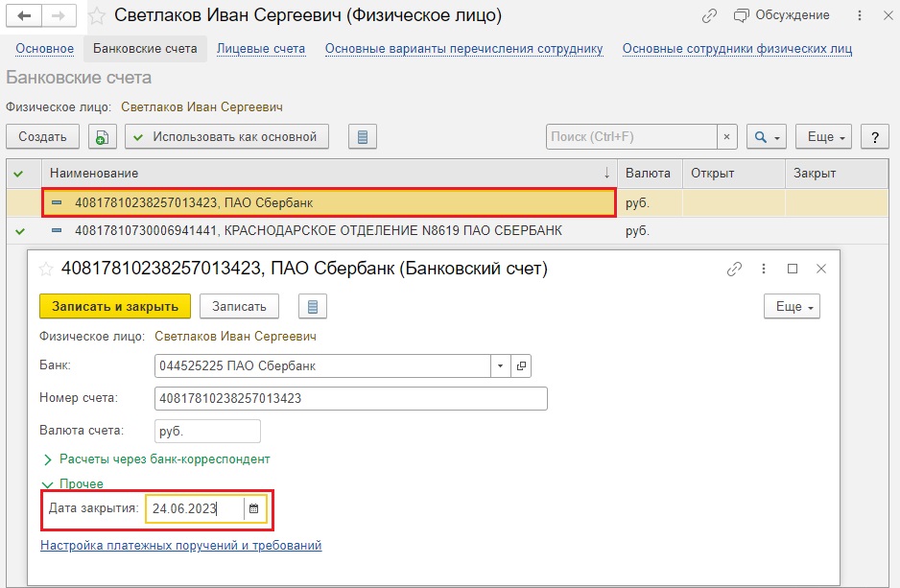Open the magnifier search dropdown
This screenshot has height=588, width=900.
[x=767, y=136]
